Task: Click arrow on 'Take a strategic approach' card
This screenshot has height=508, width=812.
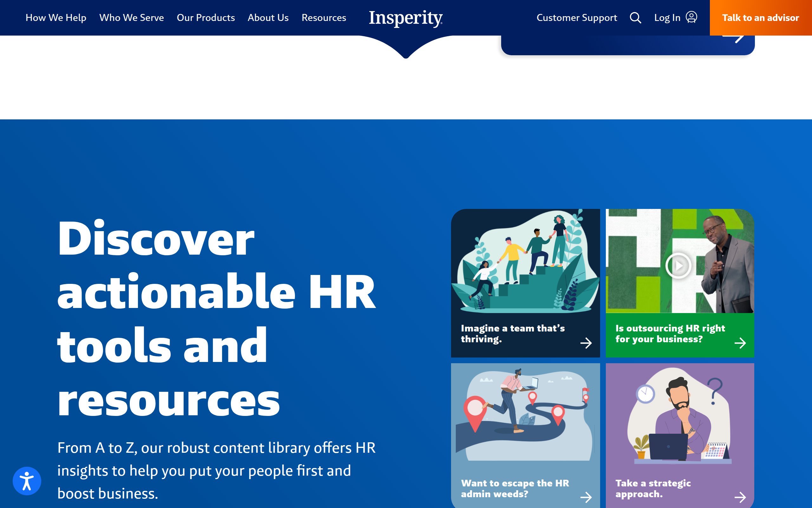Action: click(x=740, y=497)
